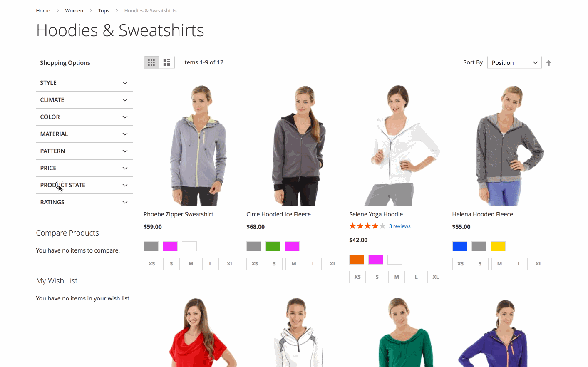Switch to grid view mode
Image resolution: width=588 pixels, height=367 pixels.
pyautogui.click(x=151, y=62)
